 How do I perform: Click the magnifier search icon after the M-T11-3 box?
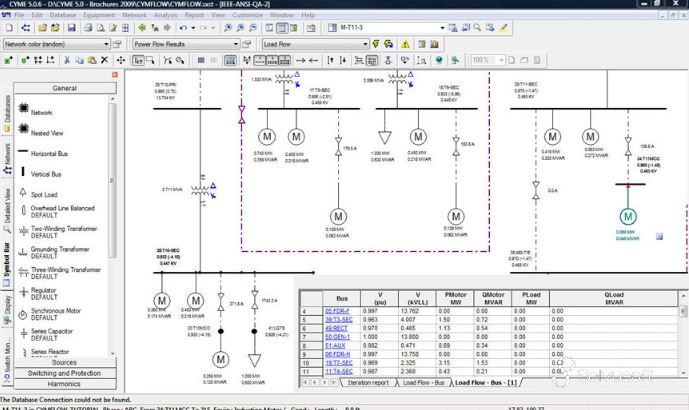coord(478,28)
